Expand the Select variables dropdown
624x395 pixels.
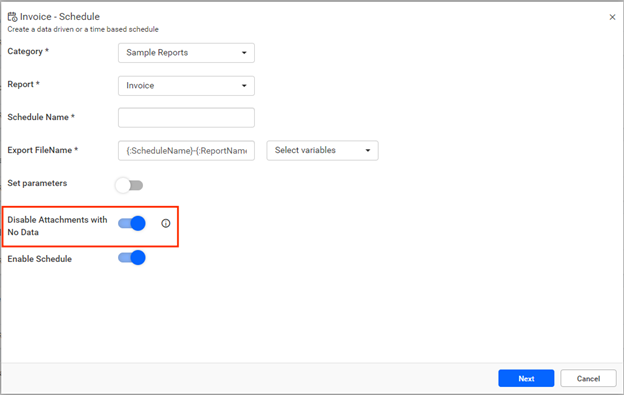[x=322, y=150]
